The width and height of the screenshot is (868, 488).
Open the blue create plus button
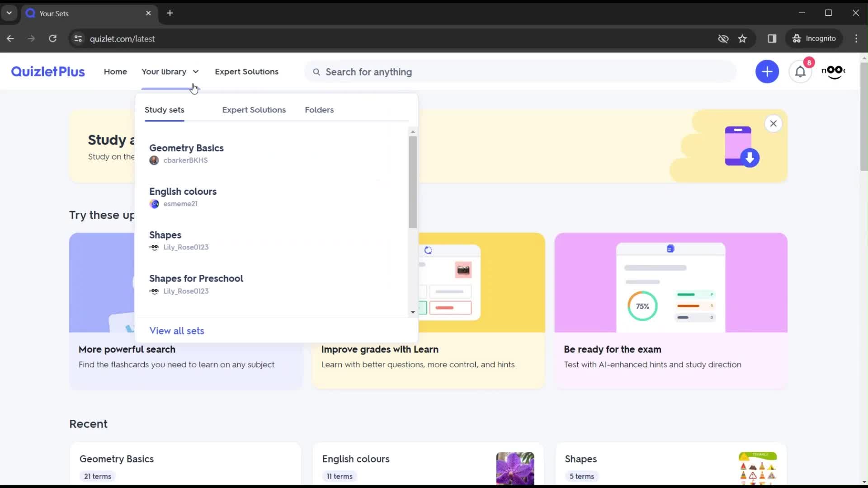pos(767,71)
